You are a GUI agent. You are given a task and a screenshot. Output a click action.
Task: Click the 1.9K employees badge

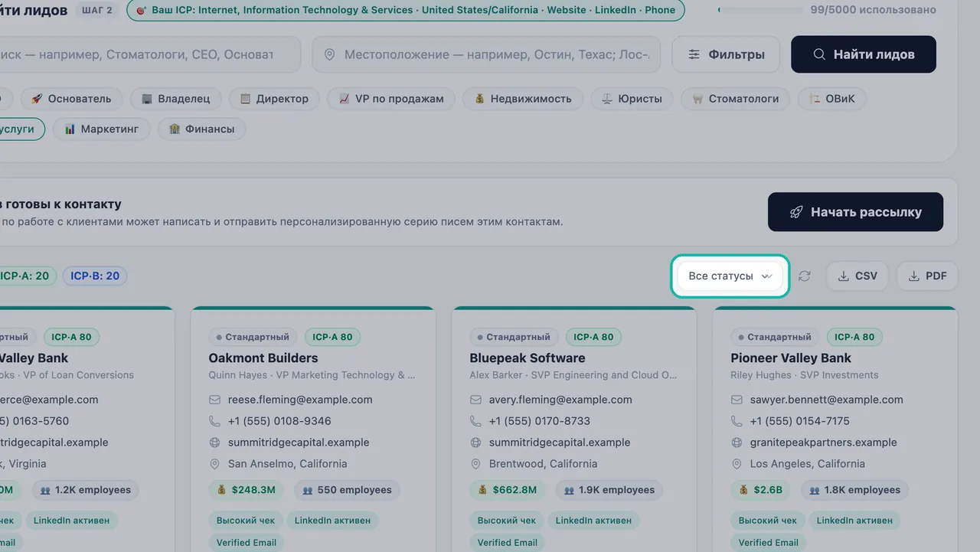(609, 490)
